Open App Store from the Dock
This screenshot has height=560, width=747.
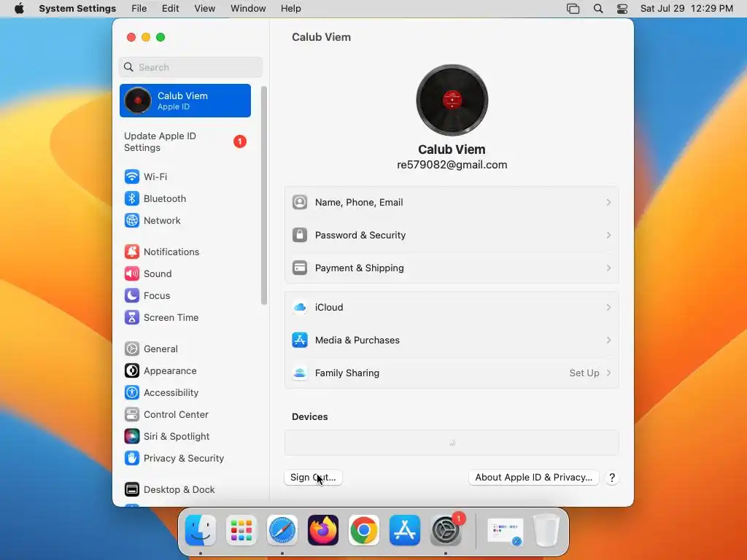[x=405, y=530]
